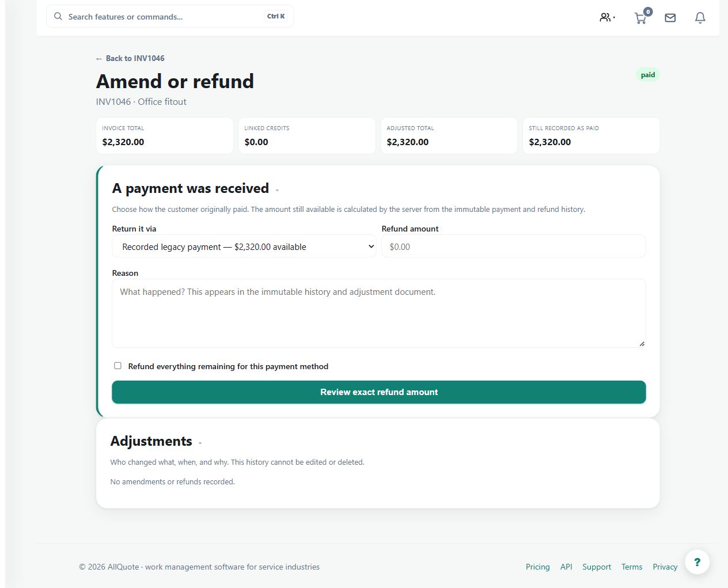Focus the Search features or commands box
This screenshot has height=588, width=728.
[170, 17]
